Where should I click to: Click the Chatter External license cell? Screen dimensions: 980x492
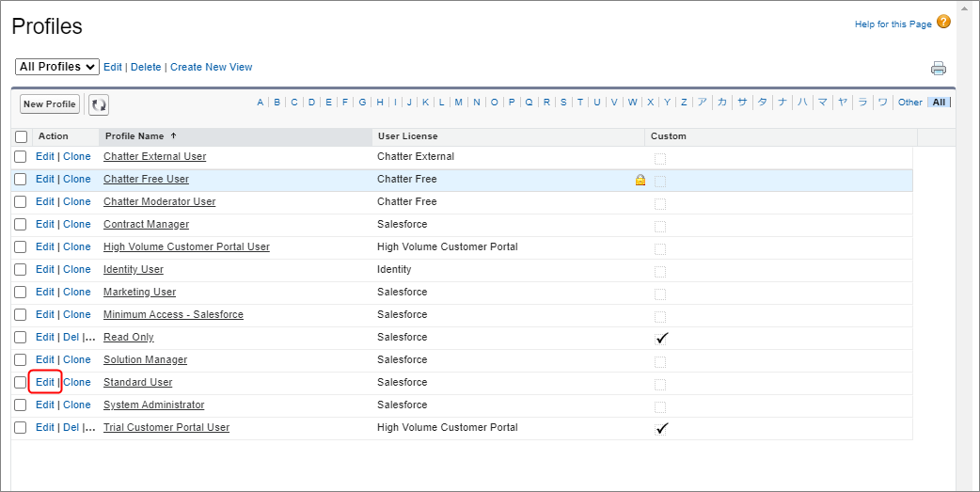[416, 156]
